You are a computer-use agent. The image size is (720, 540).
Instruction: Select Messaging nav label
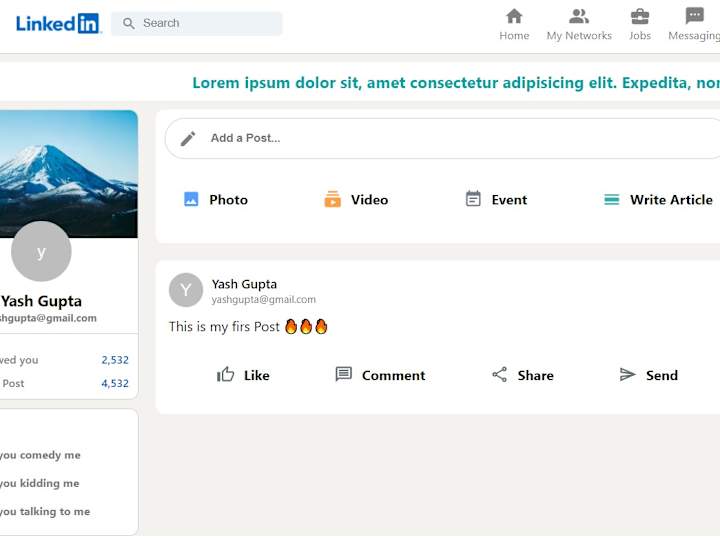click(694, 36)
